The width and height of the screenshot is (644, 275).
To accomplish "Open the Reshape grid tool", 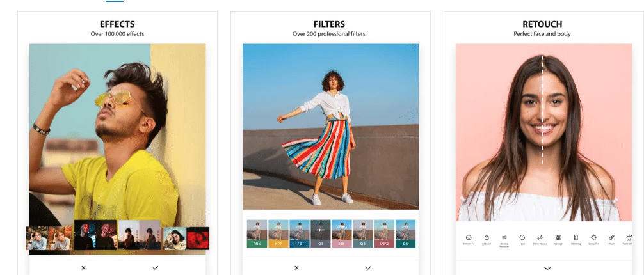I will (x=558, y=240).
